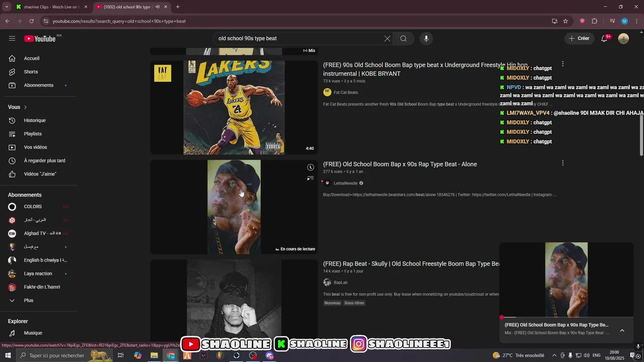Image resolution: width=644 pixels, height=362 pixels.
Task: Click the Nouveau badge
Action: pos(333,303)
